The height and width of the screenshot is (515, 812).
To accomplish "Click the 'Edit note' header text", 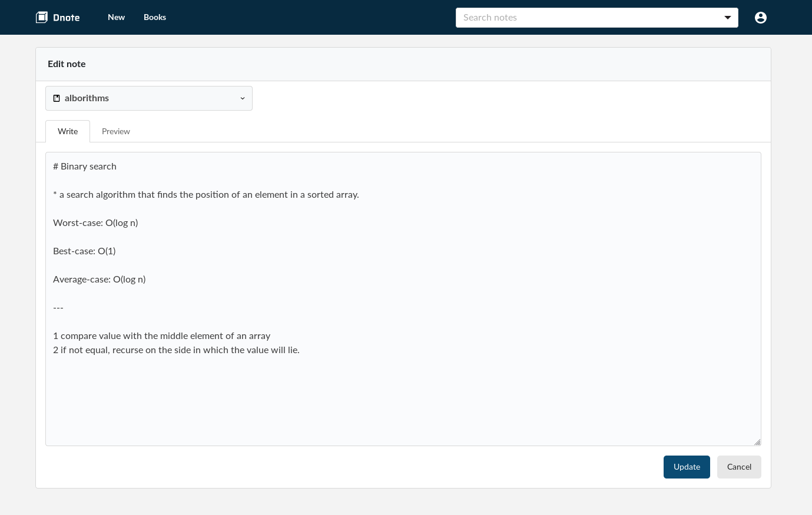I will pyautogui.click(x=67, y=64).
